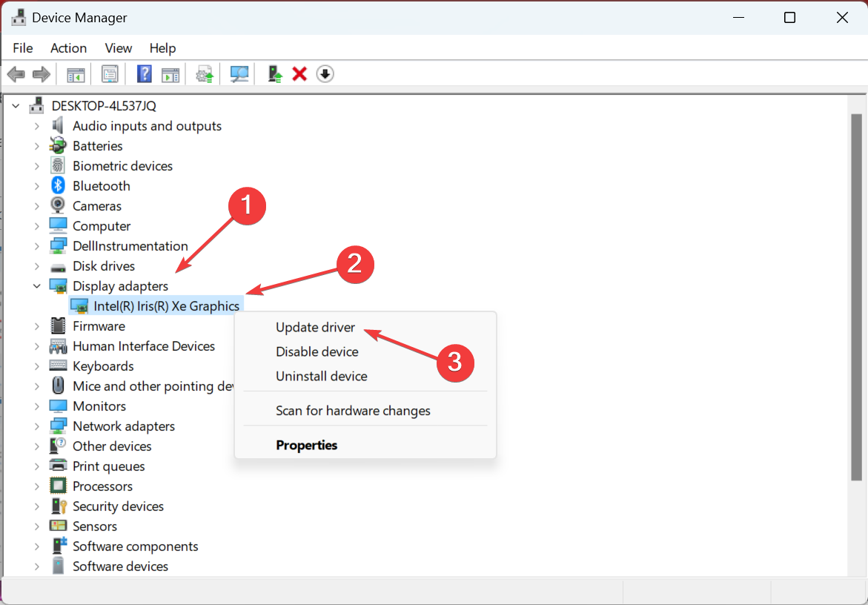This screenshot has height=605, width=868.
Task: Click the Device Manager title bar icon
Action: coord(19,17)
